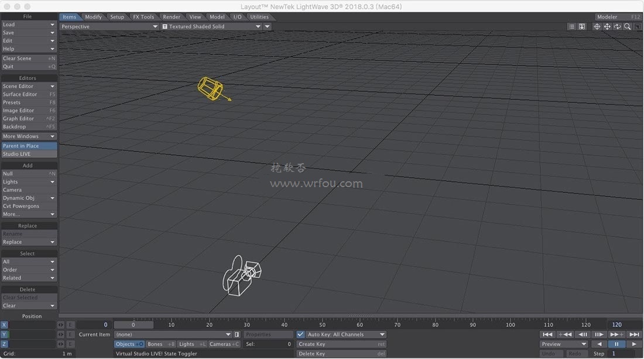Click the viewport center/target crosshair icon
Viewport: 644px width, 359px height.
[597, 26]
